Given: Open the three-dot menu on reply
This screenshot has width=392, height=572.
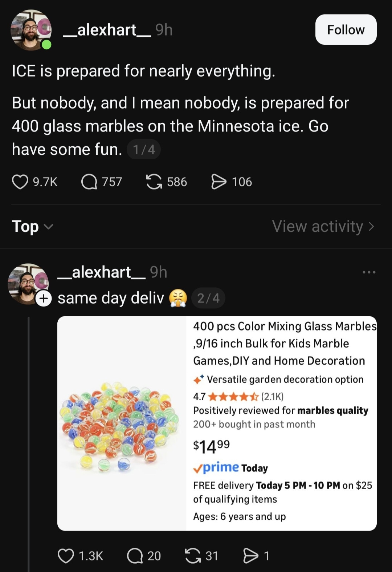Looking at the screenshot, I should tap(369, 272).
